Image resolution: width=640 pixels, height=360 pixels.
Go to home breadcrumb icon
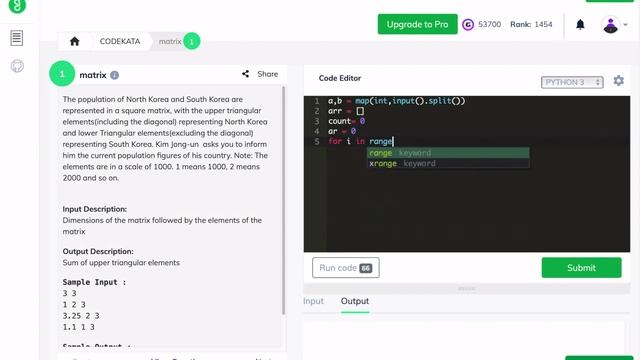(x=75, y=41)
